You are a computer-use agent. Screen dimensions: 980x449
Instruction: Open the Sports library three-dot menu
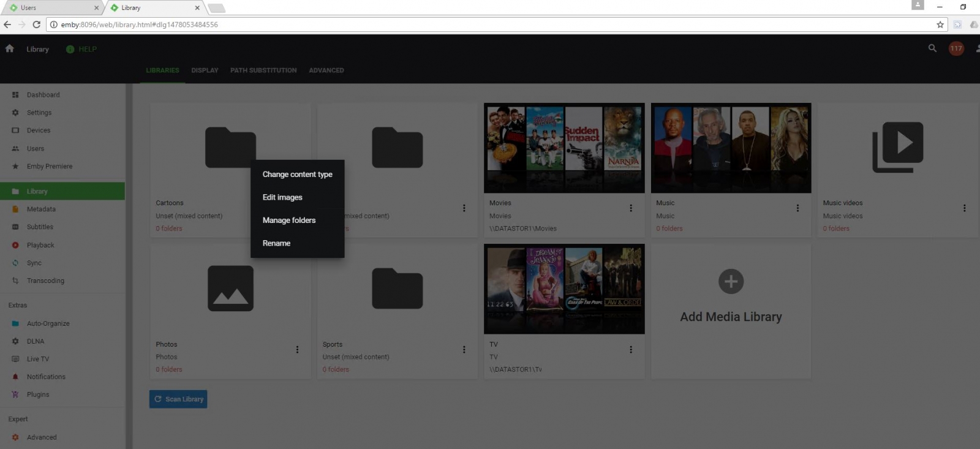(464, 350)
